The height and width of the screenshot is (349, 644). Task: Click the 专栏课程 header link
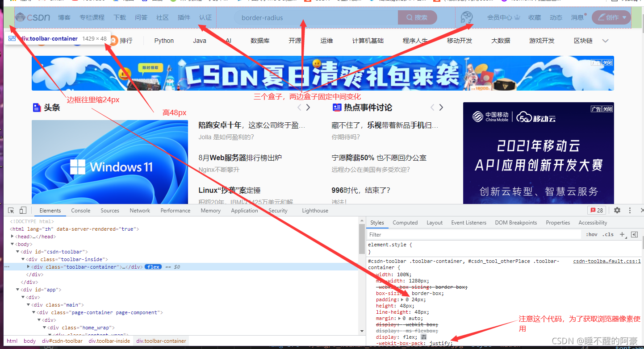(92, 17)
